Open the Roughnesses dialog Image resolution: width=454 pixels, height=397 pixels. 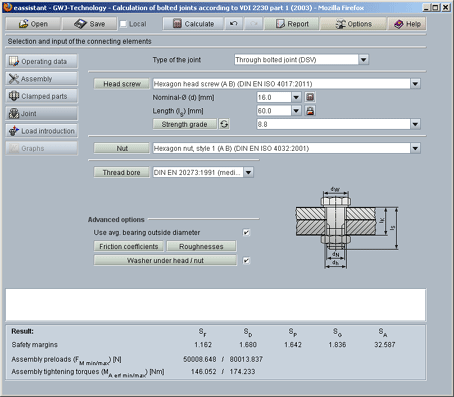pyautogui.click(x=201, y=247)
